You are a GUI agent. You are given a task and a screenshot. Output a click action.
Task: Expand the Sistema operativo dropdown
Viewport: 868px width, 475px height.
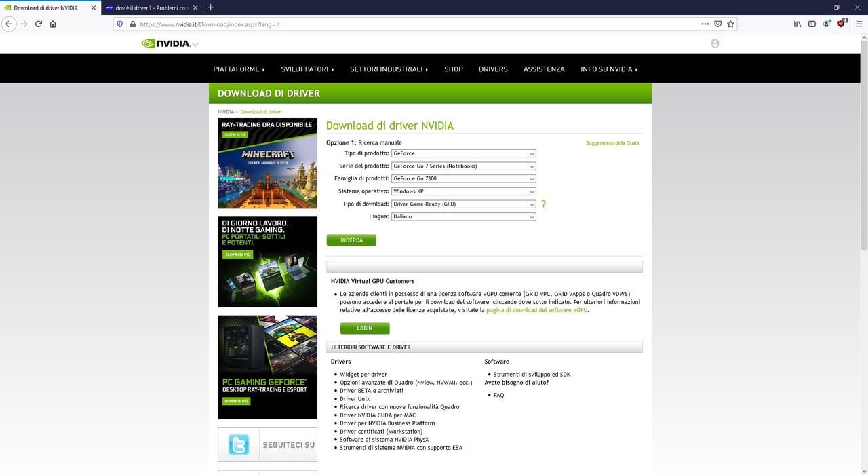coord(464,191)
